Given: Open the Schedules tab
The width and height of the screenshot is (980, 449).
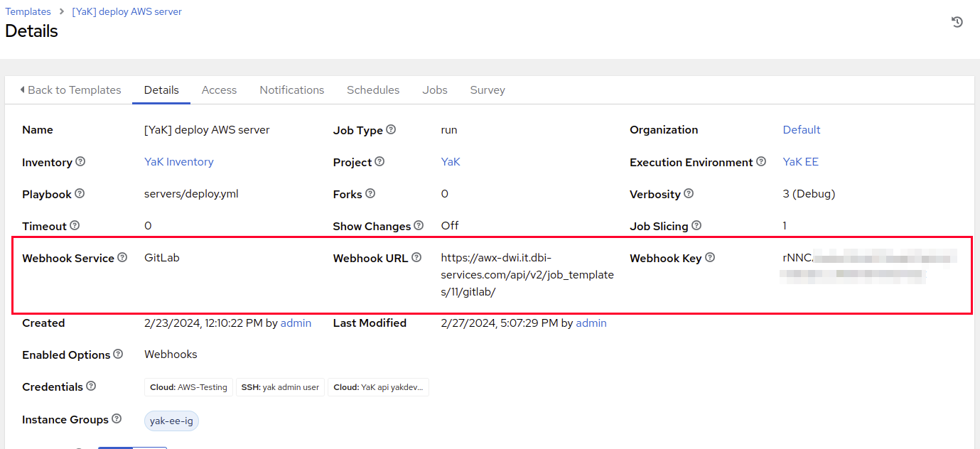Looking at the screenshot, I should 373,90.
